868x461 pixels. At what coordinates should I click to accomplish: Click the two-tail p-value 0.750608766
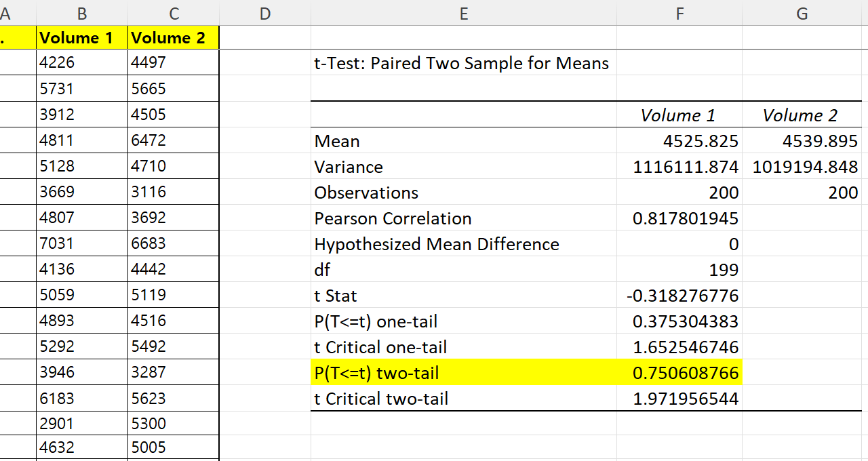point(685,373)
